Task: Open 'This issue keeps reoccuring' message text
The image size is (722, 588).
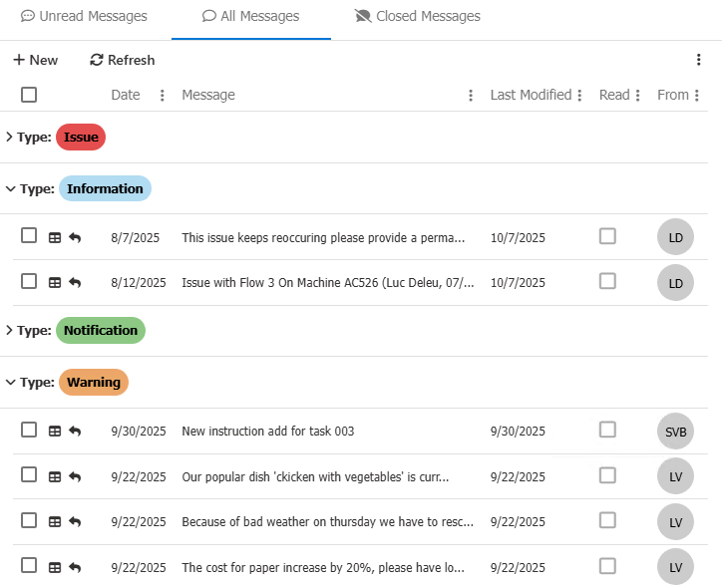Action: (323, 238)
